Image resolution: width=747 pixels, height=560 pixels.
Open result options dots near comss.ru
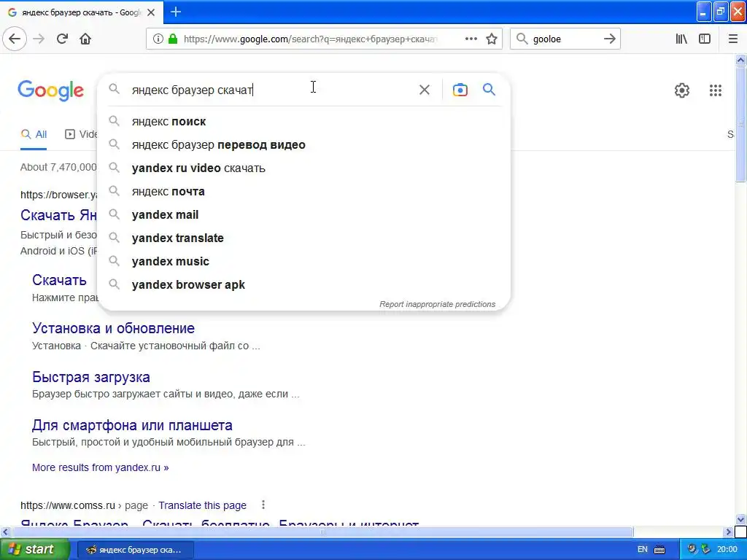263,505
